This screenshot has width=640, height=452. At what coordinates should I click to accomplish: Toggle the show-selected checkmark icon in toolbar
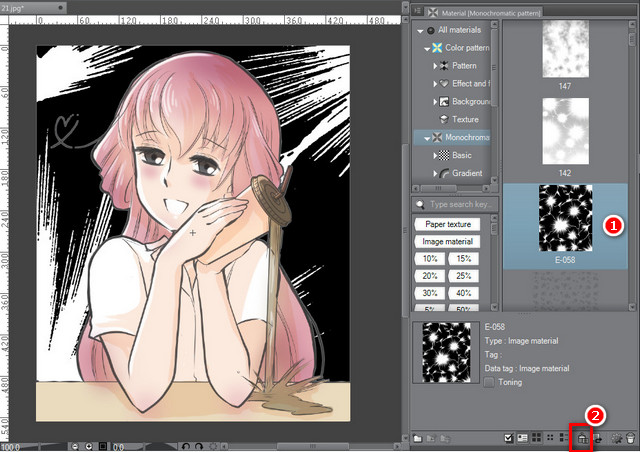(509, 438)
